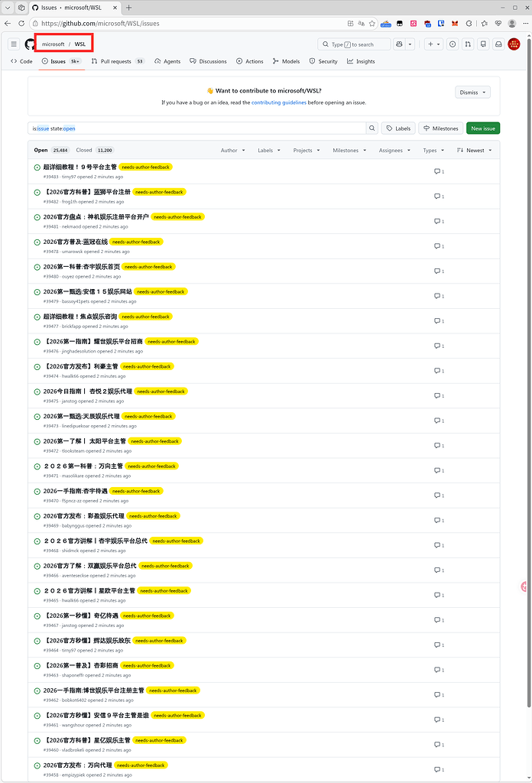Open the Create new plus dropdown
The image size is (532, 783).
[433, 44]
